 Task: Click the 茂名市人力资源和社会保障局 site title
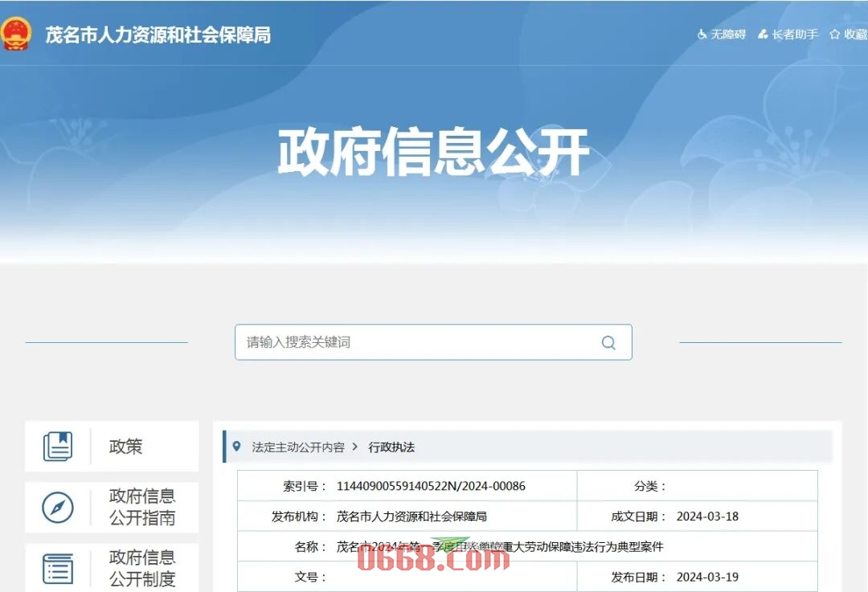pyautogui.click(x=158, y=35)
